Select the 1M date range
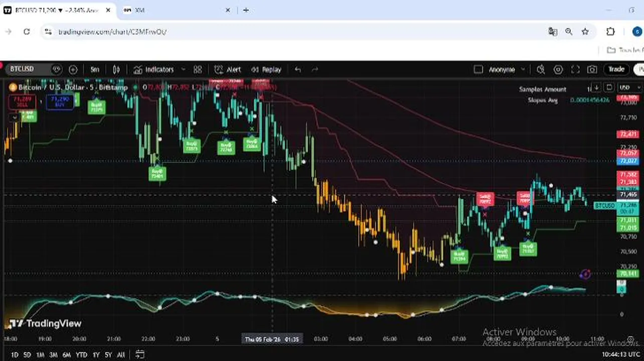The width and height of the screenshot is (644, 361). coord(40,355)
